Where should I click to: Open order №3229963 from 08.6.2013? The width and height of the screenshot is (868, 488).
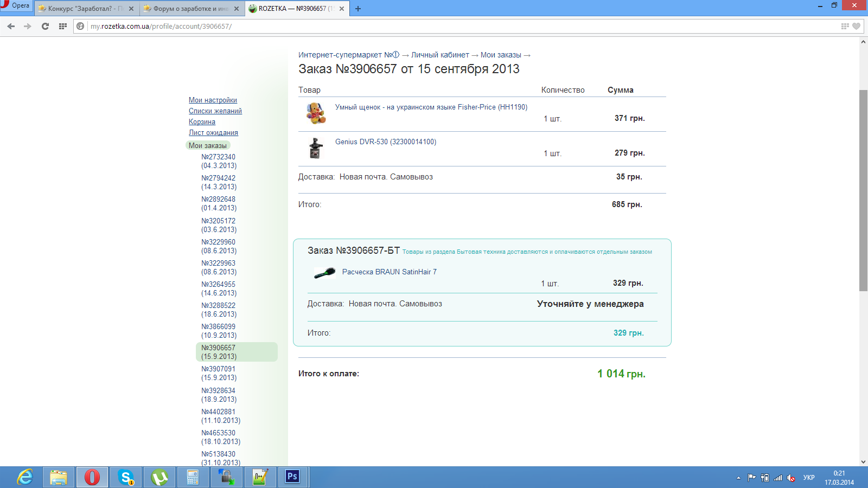(x=219, y=268)
